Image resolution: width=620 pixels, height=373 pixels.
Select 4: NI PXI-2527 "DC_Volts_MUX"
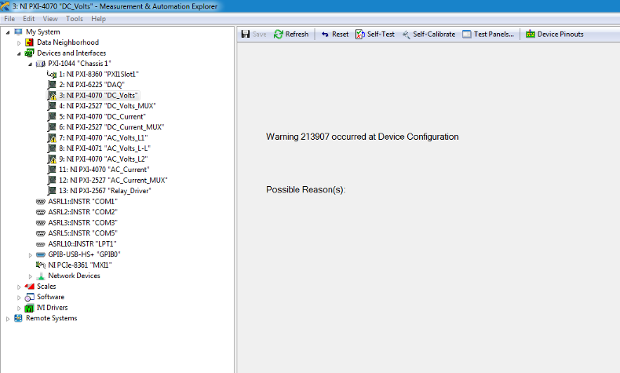tap(107, 106)
